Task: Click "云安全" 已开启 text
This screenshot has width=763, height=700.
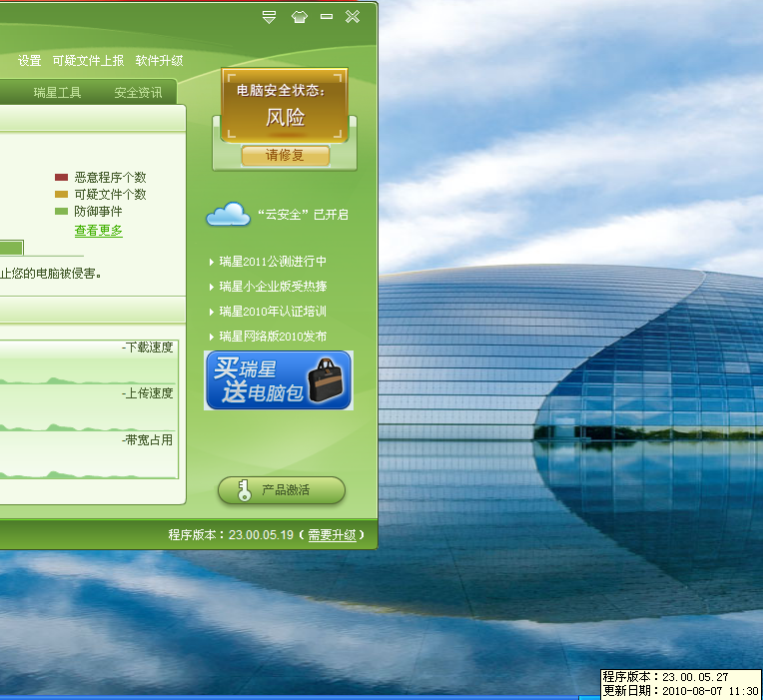Action: tap(303, 215)
